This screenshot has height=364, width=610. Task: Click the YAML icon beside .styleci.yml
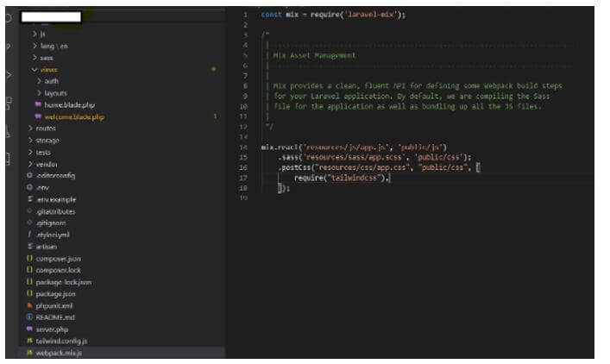pyautogui.click(x=29, y=235)
